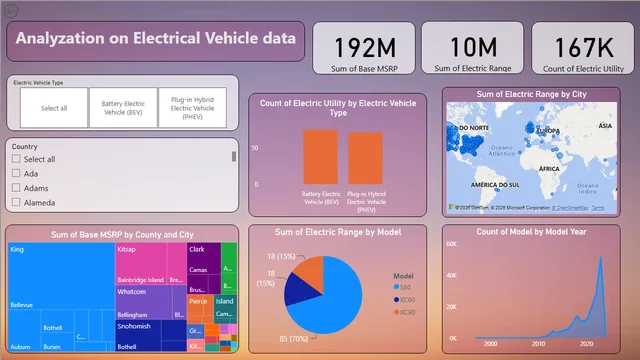Click the ÁFRICA label on the map
640x360 pixels.
(549, 169)
